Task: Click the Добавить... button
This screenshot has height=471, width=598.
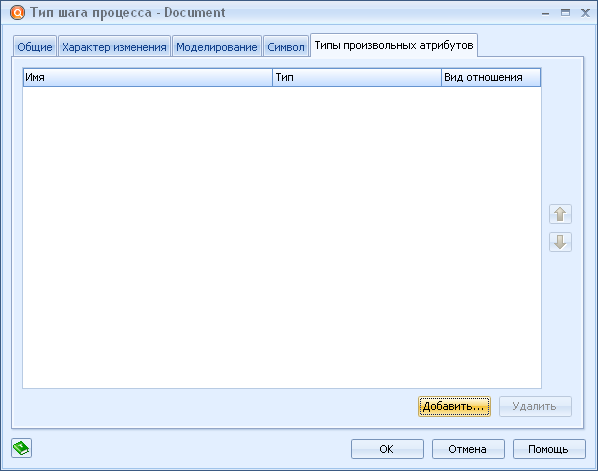Action: 454,407
